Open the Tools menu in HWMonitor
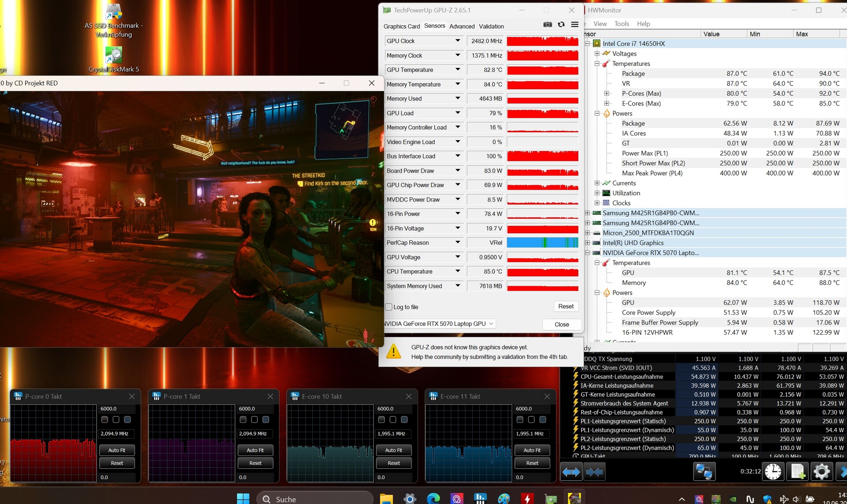Viewport: 847px width, 504px height. (622, 24)
